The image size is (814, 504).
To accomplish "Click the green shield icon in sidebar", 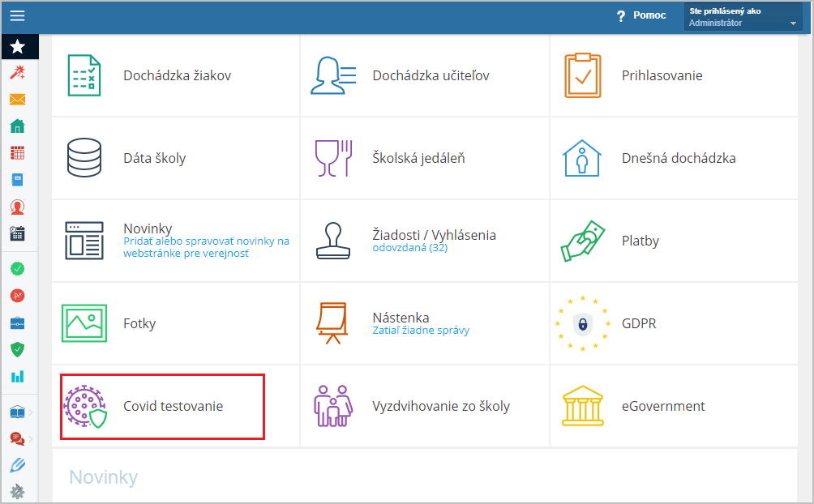I will pyautogui.click(x=17, y=349).
